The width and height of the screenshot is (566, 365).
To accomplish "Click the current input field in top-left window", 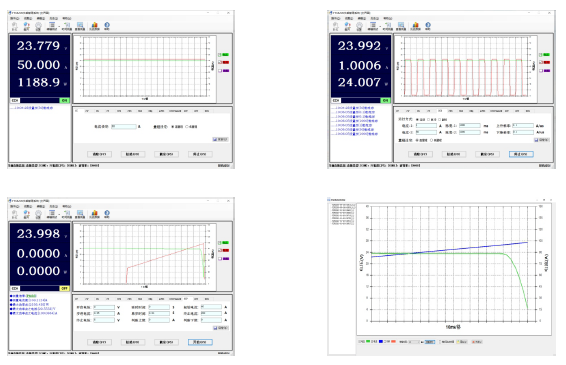I will [x=124, y=127].
